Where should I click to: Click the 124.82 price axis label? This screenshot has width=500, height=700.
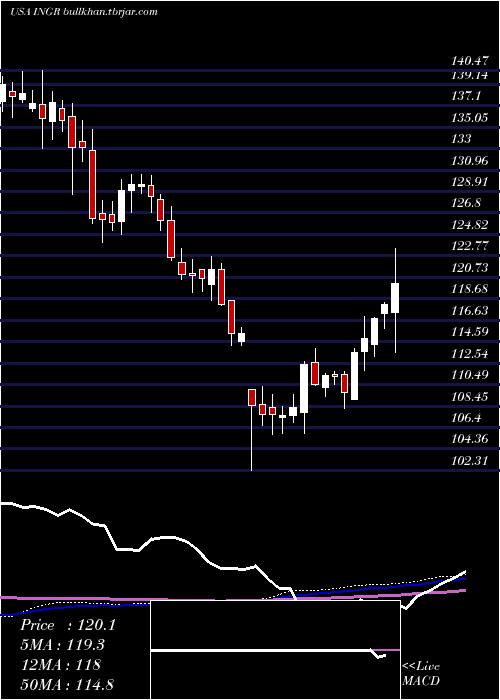[x=469, y=225]
